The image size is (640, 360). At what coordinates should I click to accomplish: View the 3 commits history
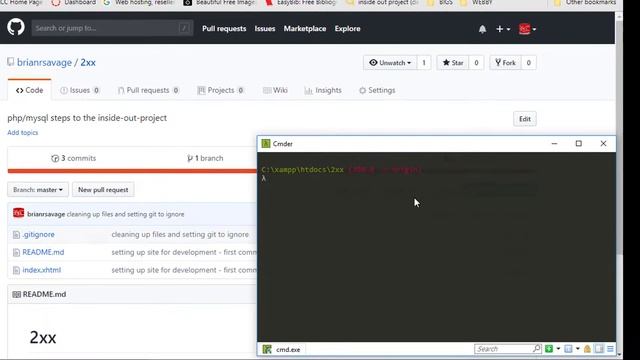click(73, 158)
